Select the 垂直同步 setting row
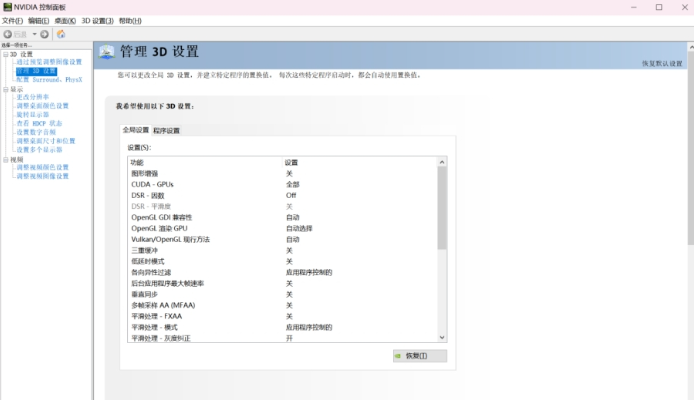The width and height of the screenshot is (694, 400). point(282,294)
